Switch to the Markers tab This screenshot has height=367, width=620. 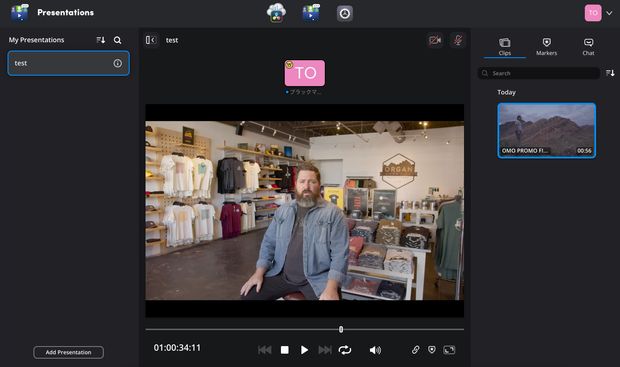point(546,47)
